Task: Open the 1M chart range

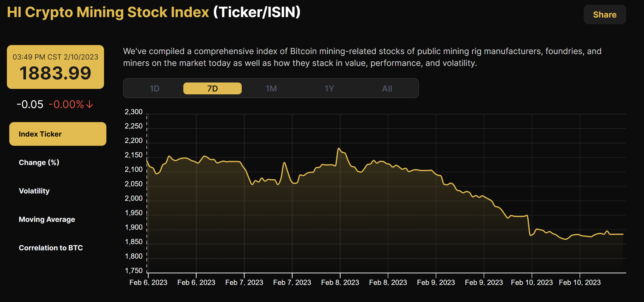Action: tap(271, 88)
